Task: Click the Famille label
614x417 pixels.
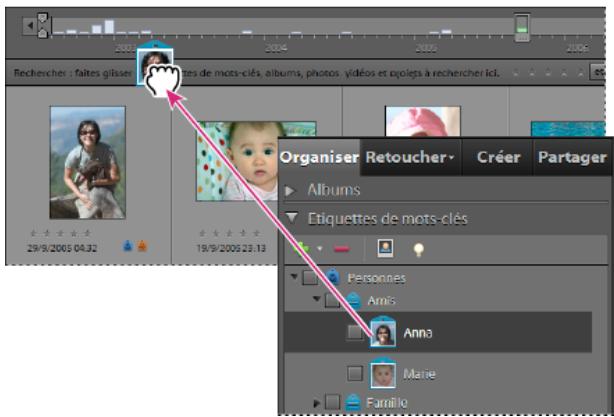Action: pos(386,403)
